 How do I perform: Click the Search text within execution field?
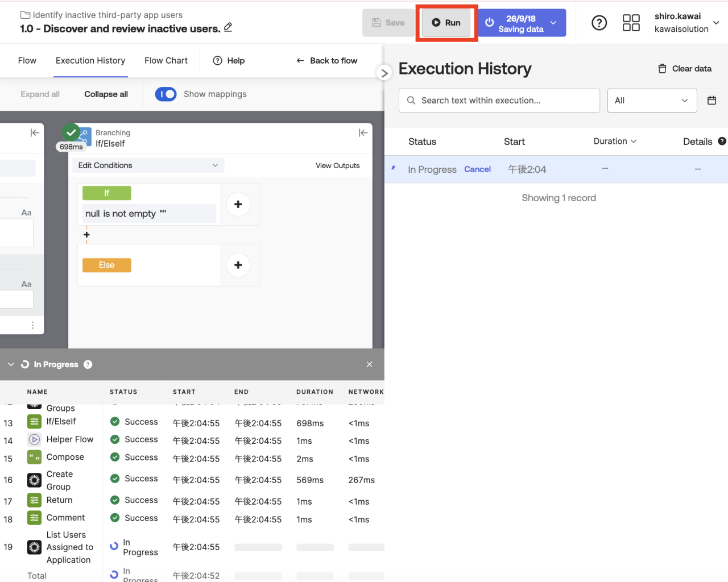point(499,101)
